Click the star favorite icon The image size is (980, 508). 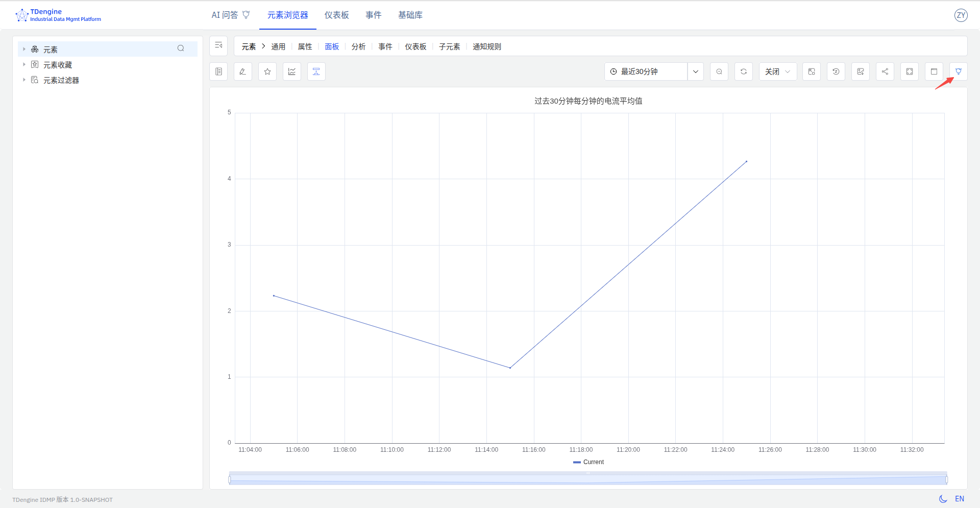click(267, 71)
